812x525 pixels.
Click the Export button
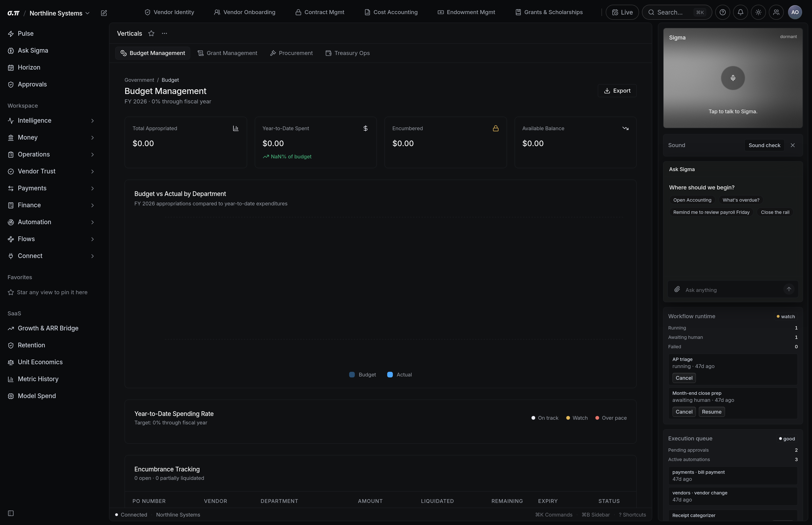pyautogui.click(x=617, y=91)
